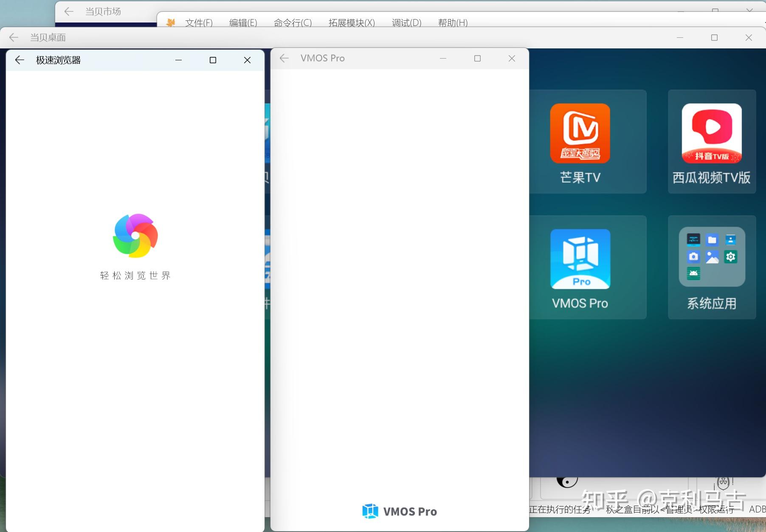Screen dimensions: 766x532
Task: Maximize the VMOS Pro window
Action: [x=477, y=58]
